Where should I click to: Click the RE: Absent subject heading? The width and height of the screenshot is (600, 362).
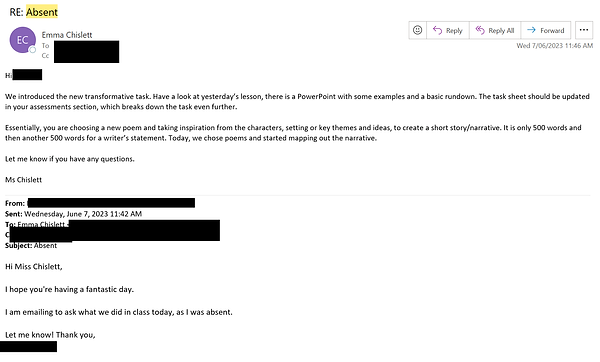[34, 12]
